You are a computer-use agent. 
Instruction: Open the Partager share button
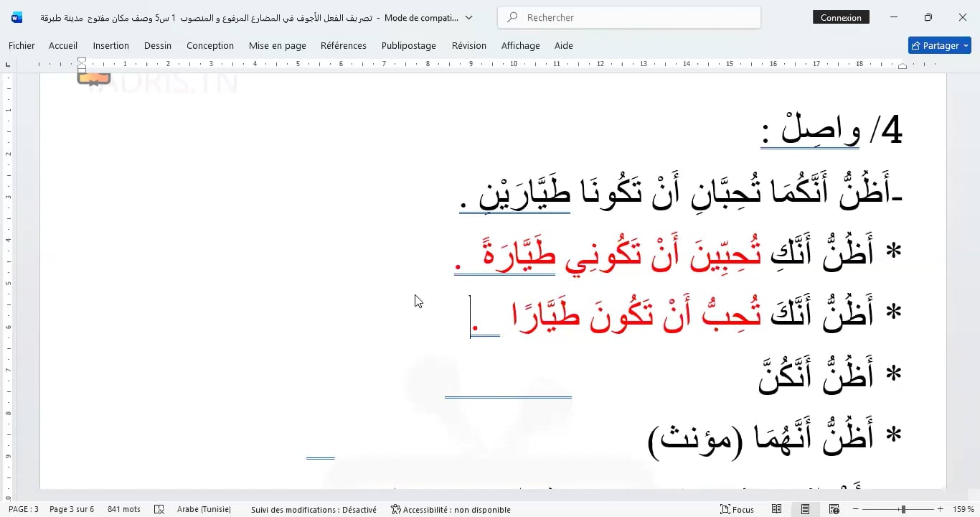(x=939, y=45)
